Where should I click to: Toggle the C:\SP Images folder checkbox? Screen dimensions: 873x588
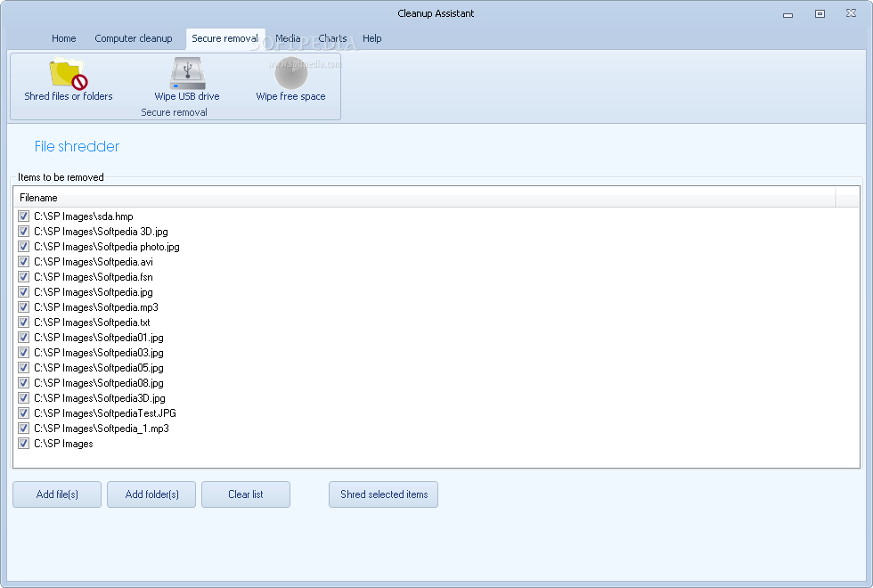[23, 444]
